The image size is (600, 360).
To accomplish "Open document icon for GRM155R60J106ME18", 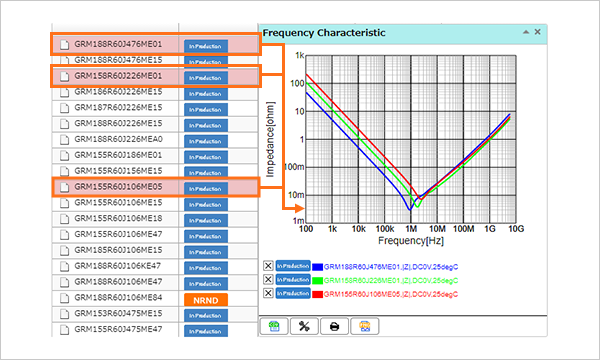I will tap(64, 219).
